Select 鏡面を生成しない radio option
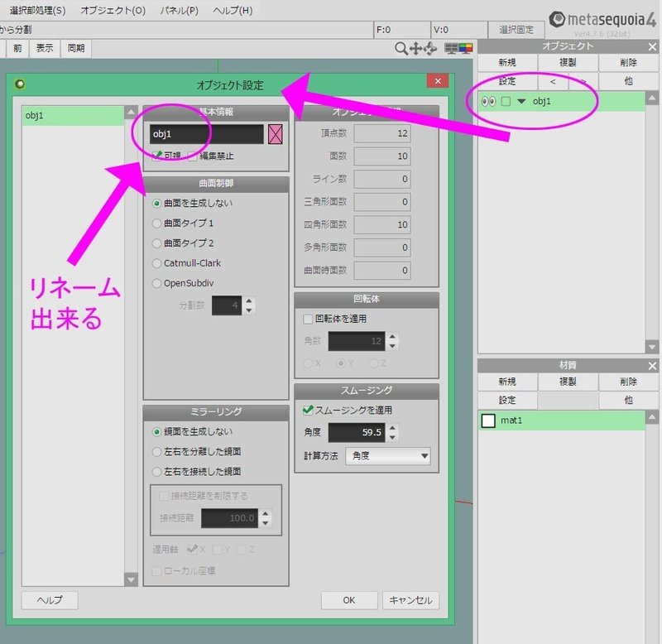Image resolution: width=662 pixels, height=644 pixels. (156, 431)
